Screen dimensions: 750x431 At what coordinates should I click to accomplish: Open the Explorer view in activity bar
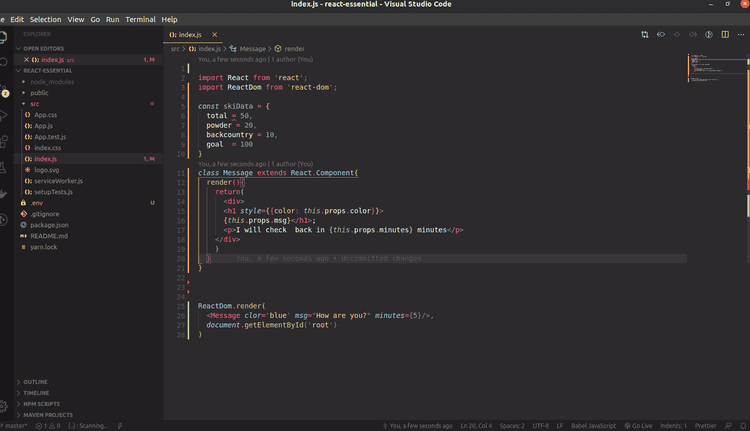pyautogui.click(x=2, y=37)
